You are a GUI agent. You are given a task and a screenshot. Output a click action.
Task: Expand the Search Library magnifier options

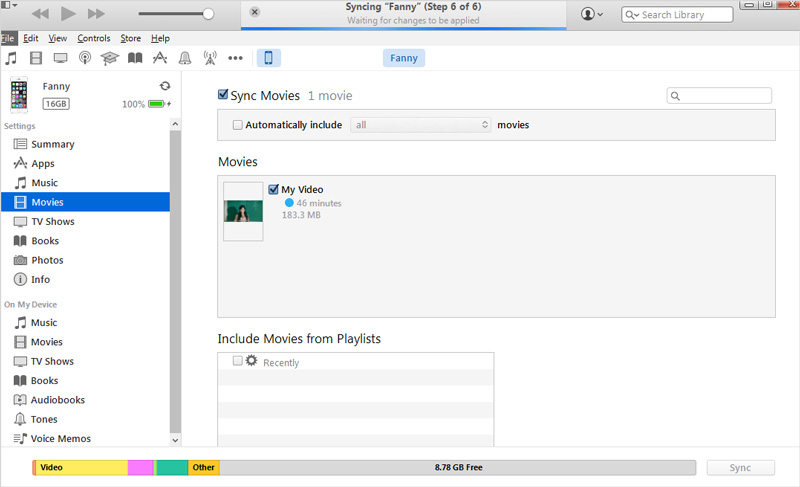632,15
